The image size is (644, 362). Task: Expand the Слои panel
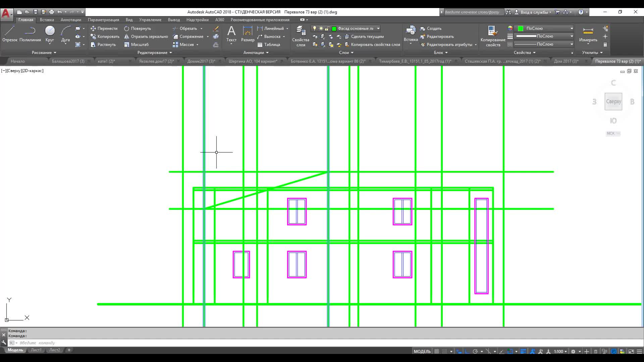click(346, 53)
